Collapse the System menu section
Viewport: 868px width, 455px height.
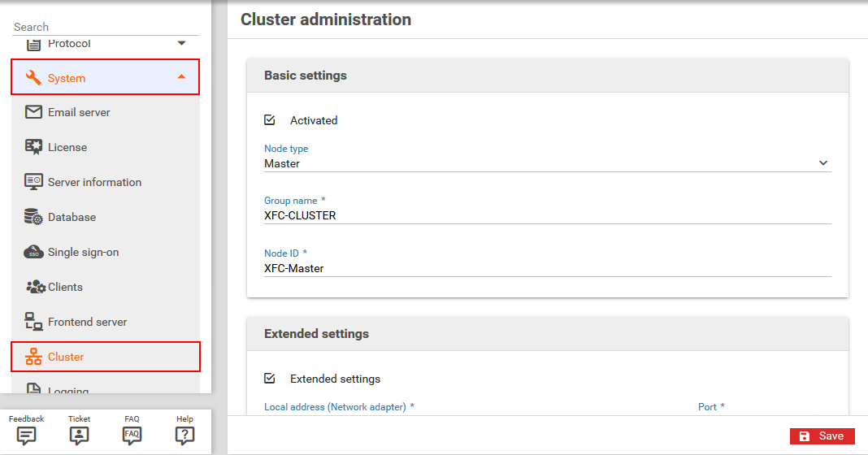pos(181,77)
